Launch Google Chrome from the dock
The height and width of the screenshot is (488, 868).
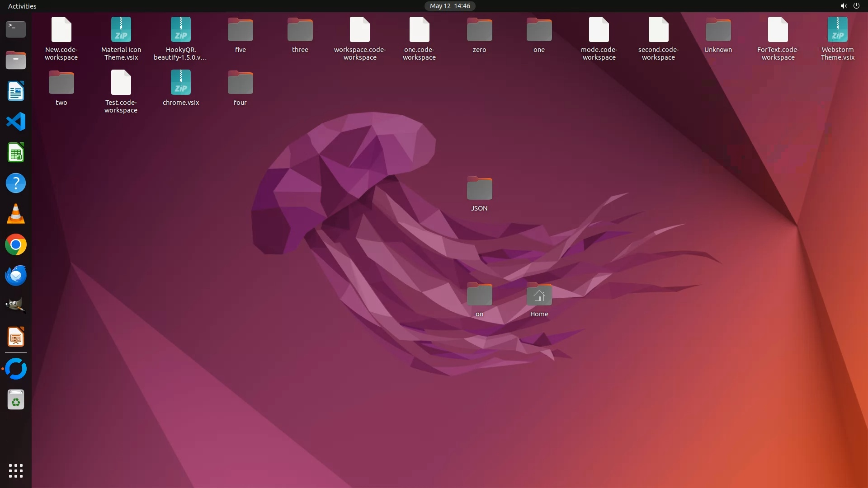[x=16, y=245]
